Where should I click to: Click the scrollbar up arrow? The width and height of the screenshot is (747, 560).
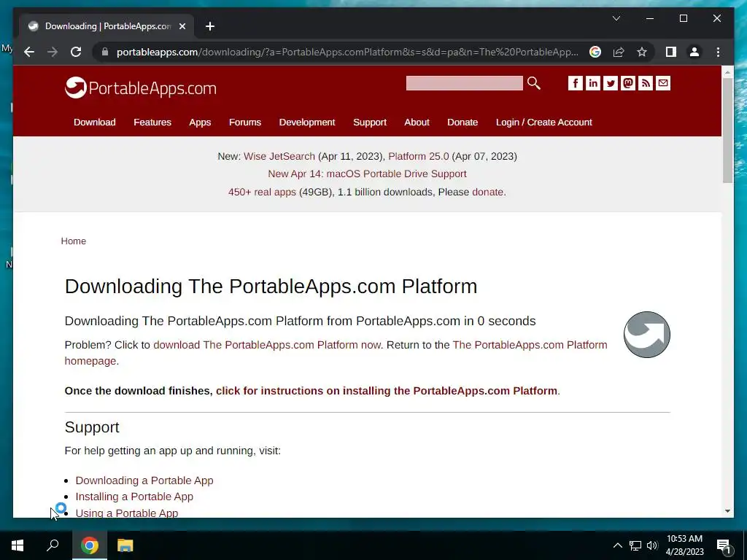coord(727,72)
